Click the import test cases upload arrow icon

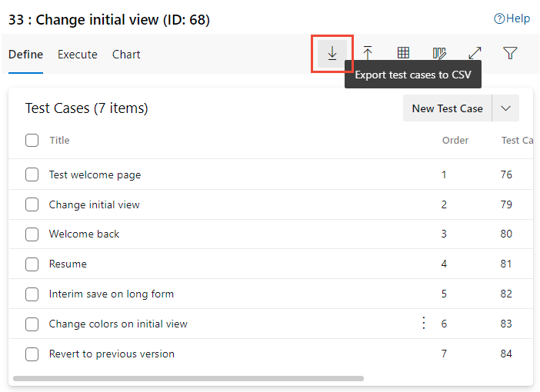(x=368, y=53)
